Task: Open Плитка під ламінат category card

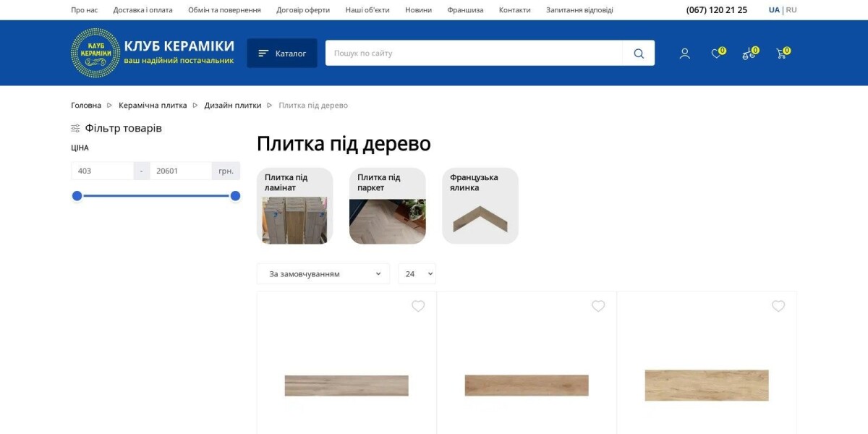Action: [x=295, y=206]
